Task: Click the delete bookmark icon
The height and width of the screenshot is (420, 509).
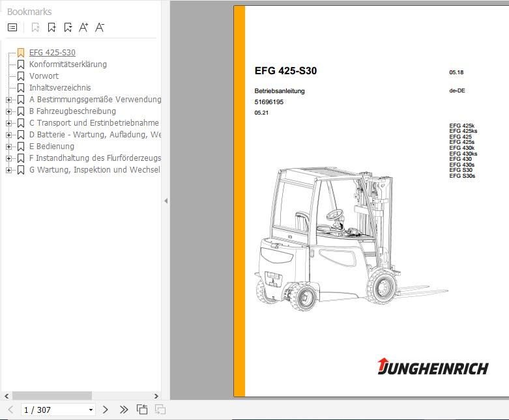Action: coord(35,27)
